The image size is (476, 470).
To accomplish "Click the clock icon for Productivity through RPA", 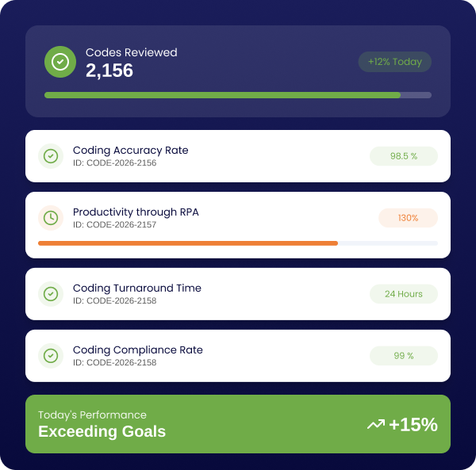I will point(51,217).
